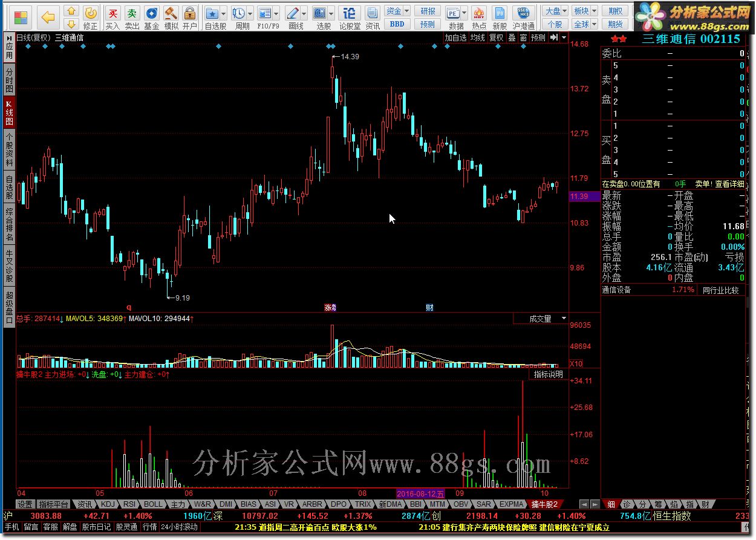This screenshot has height=540, width=756.
Task: Click the 指标说明 button
Action: click(x=548, y=374)
